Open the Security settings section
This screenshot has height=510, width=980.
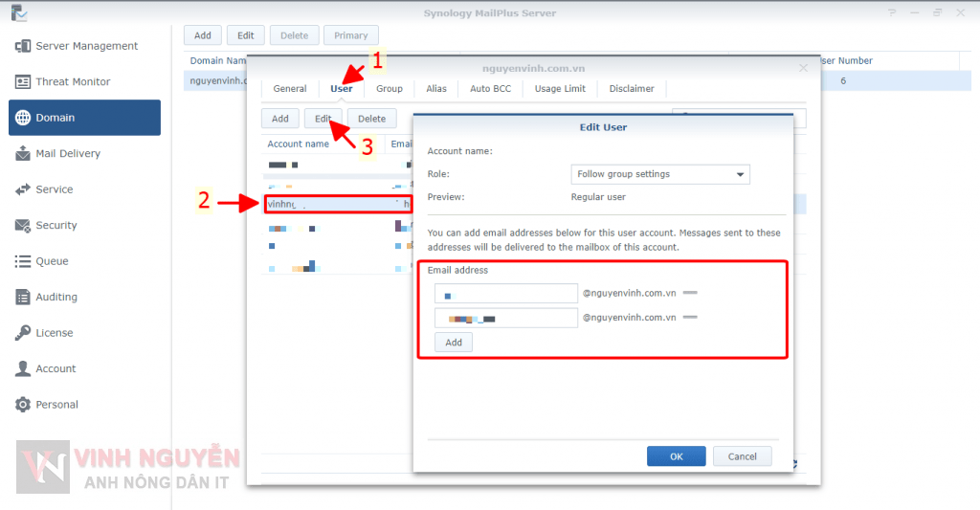pos(56,226)
